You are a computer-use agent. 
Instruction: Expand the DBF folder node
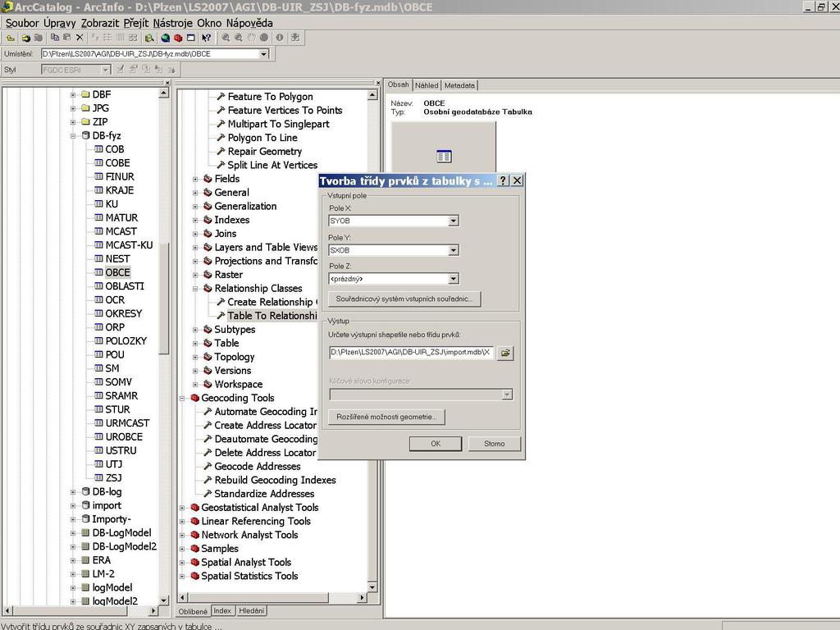(x=73, y=95)
